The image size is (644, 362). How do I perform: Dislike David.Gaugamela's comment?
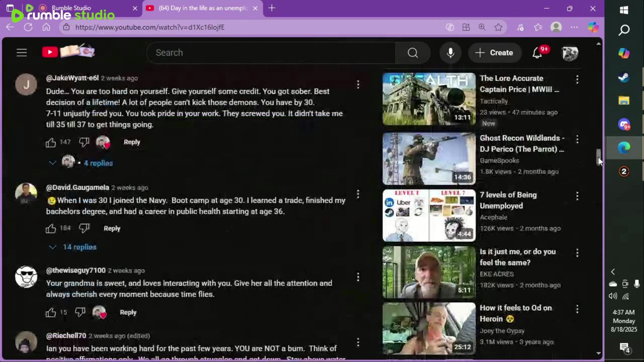(84, 229)
